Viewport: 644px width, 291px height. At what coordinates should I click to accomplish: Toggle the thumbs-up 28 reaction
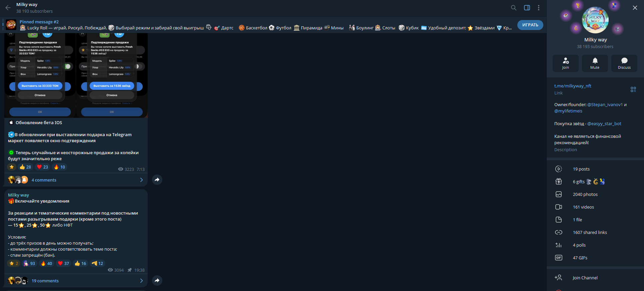point(25,167)
